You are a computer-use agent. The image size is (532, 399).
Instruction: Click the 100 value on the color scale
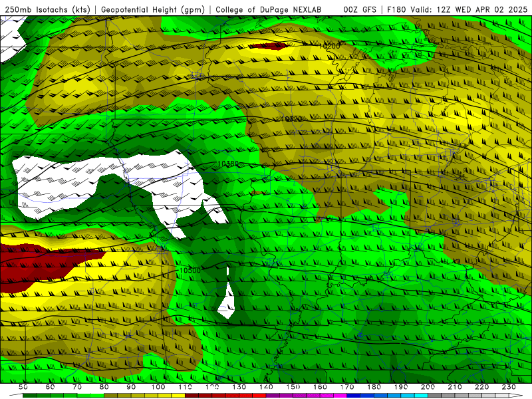(x=158, y=387)
